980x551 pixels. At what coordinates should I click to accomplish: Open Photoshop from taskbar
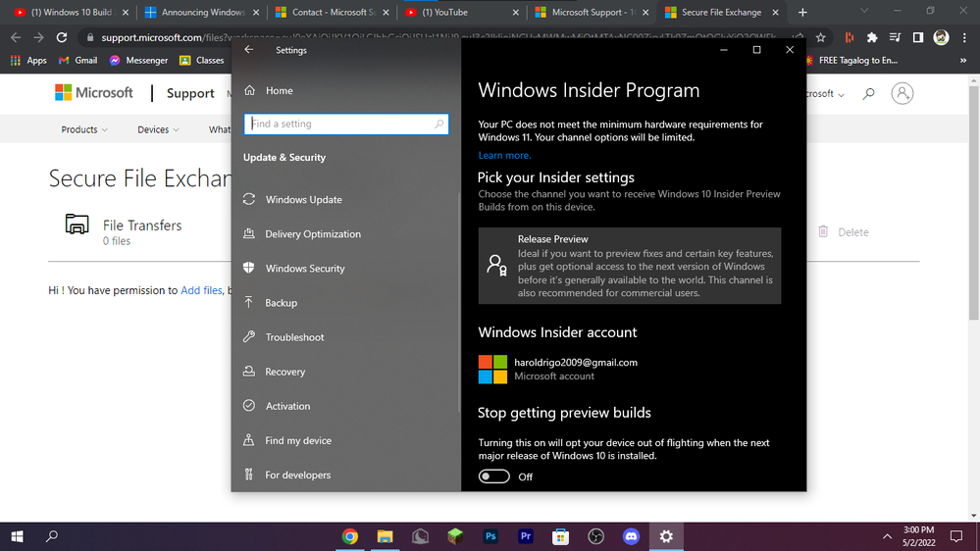tap(490, 536)
